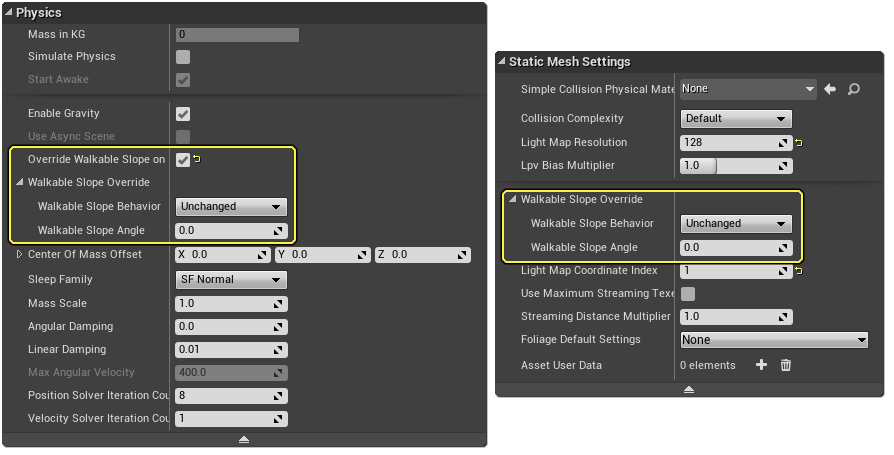Enable the Simulate Physics checkbox
Image resolution: width=894 pixels, height=455 pixels.
coord(183,57)
